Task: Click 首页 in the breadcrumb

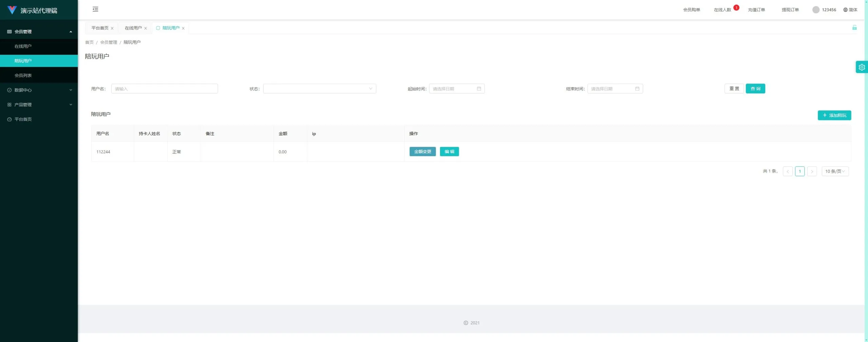Action: click(x=89, y=42)
